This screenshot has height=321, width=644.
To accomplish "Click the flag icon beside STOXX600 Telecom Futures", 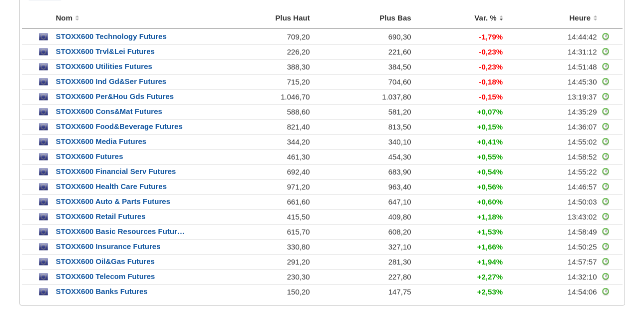I will tap(43, 277).
